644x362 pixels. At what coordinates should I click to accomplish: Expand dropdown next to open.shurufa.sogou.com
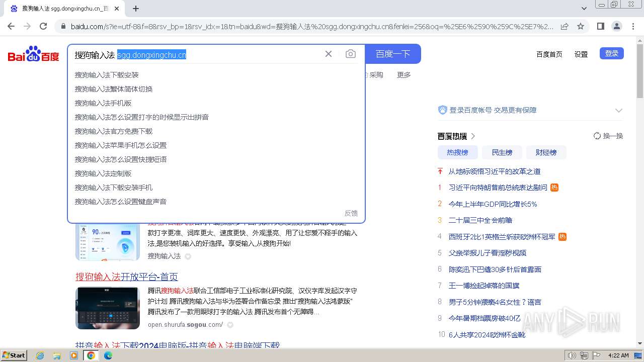coord(230,325)
